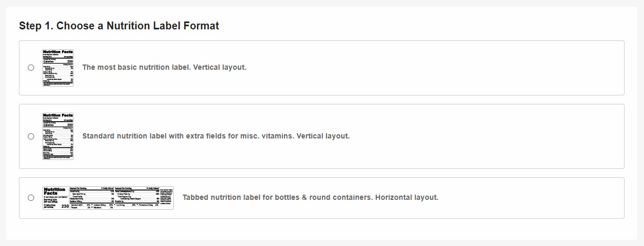Click the "Nutrition Facts" title in the second label preview
This screenshot has height=246, width=644.
point(58,115)
